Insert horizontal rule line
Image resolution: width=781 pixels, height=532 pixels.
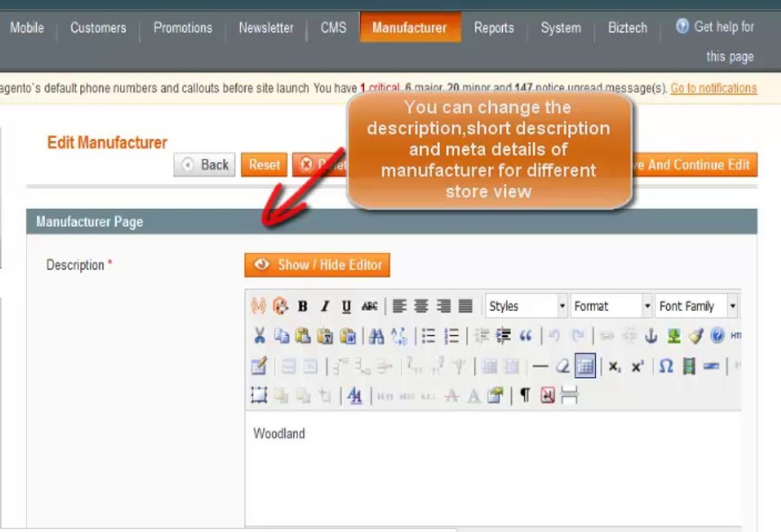[541, 366]
